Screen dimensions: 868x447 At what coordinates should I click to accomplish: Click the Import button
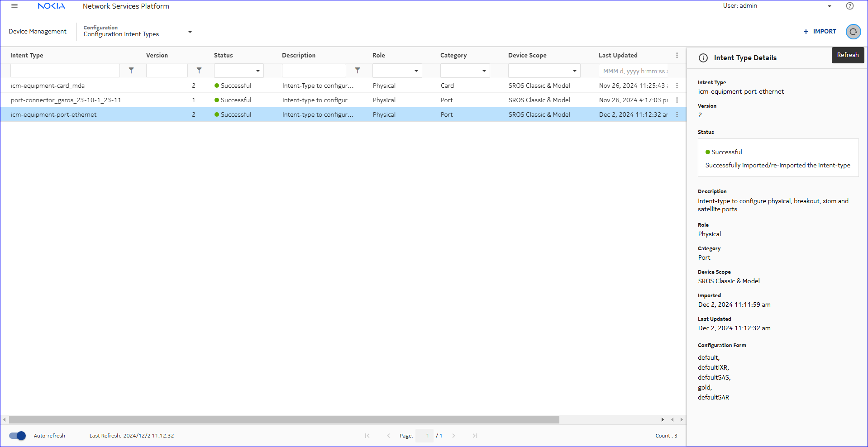click(x=820, y=31)
